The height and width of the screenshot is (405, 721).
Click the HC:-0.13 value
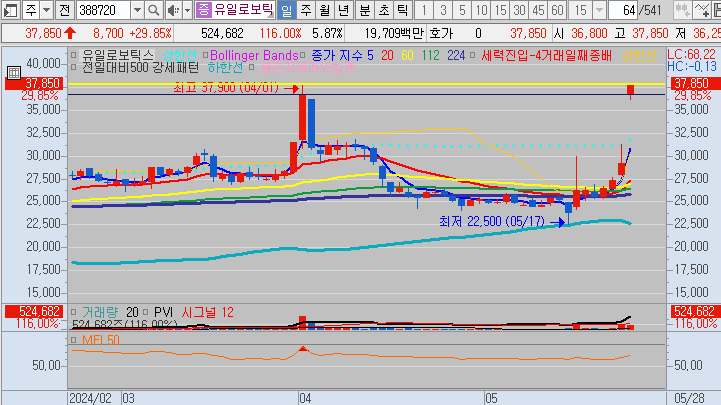692,67
